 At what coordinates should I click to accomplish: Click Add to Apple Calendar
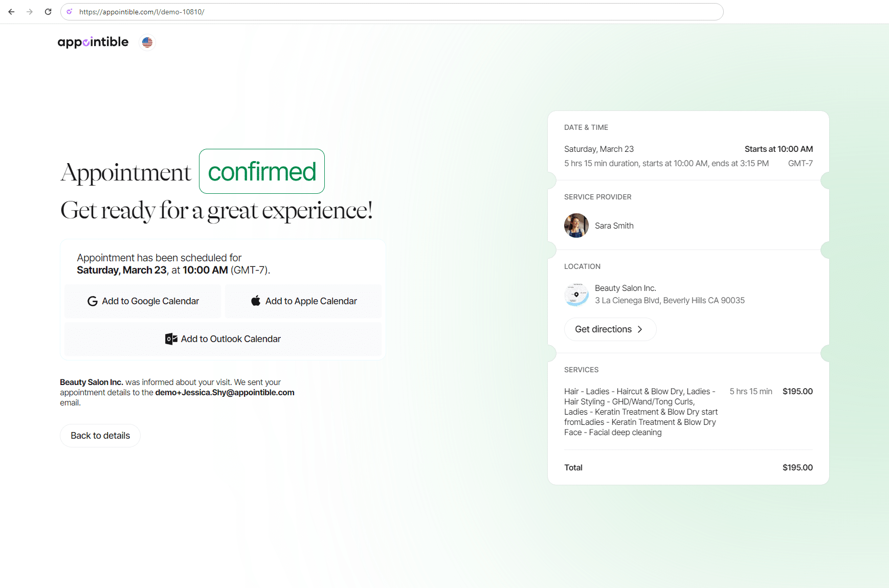(x=303, y=301)
